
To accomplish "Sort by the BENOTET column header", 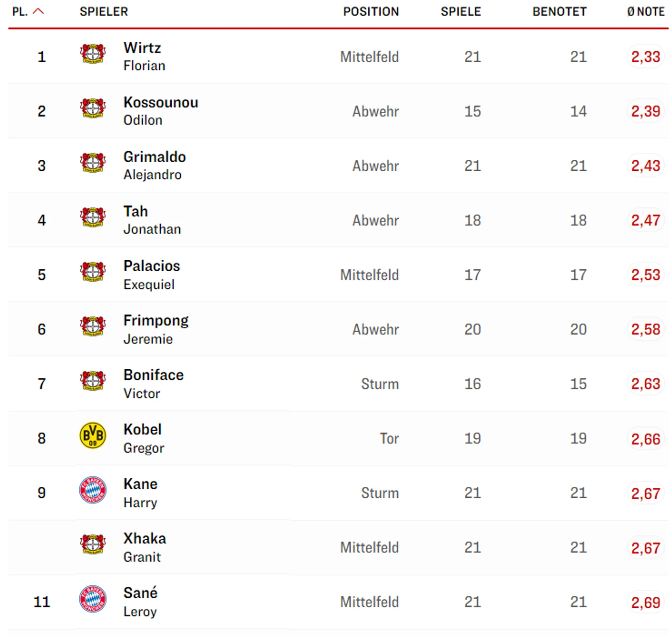I will (x=560, y=12).
